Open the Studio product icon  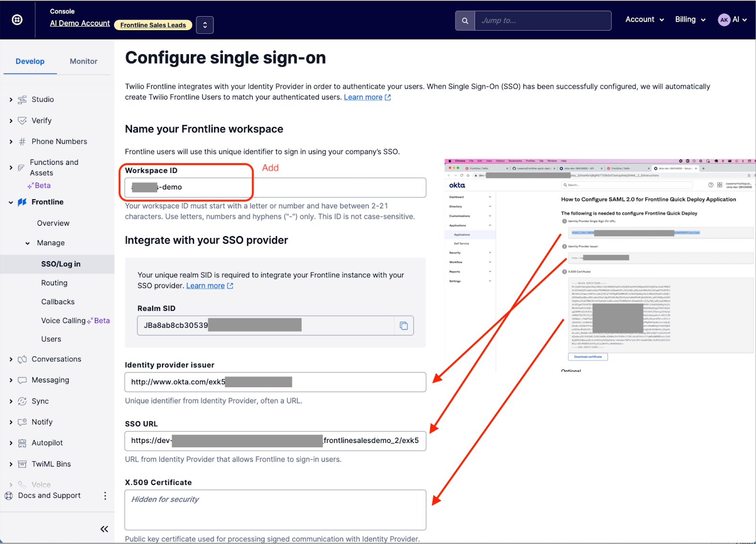22,100
